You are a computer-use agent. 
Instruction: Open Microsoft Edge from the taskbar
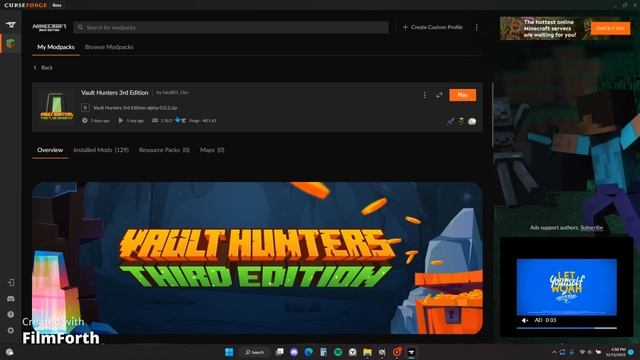309,352
